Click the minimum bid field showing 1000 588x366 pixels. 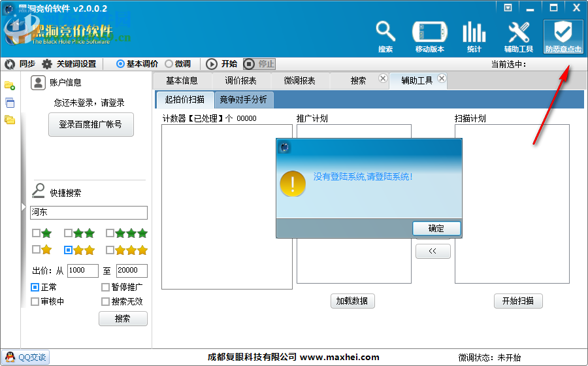(x=82, y=271)
